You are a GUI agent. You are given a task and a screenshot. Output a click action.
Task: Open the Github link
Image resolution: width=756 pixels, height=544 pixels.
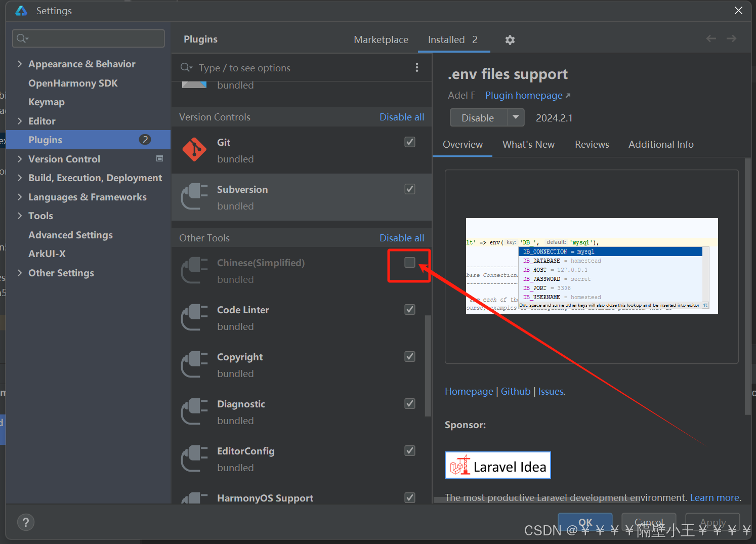(x=516, y=391)
